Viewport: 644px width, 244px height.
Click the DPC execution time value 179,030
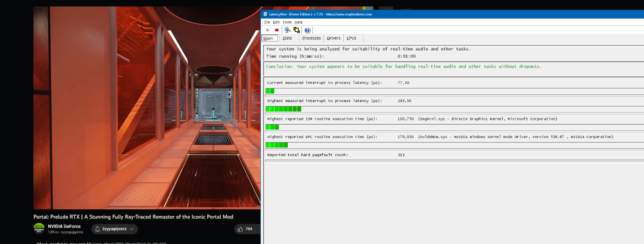[406, 137]
